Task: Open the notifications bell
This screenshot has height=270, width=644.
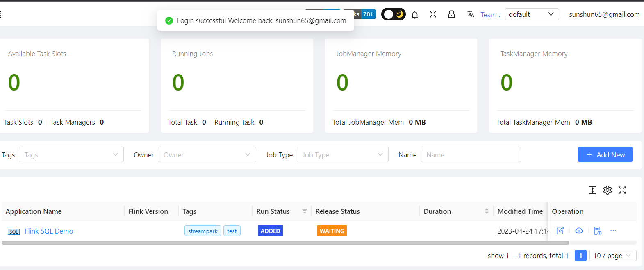Action: (415, 15)
